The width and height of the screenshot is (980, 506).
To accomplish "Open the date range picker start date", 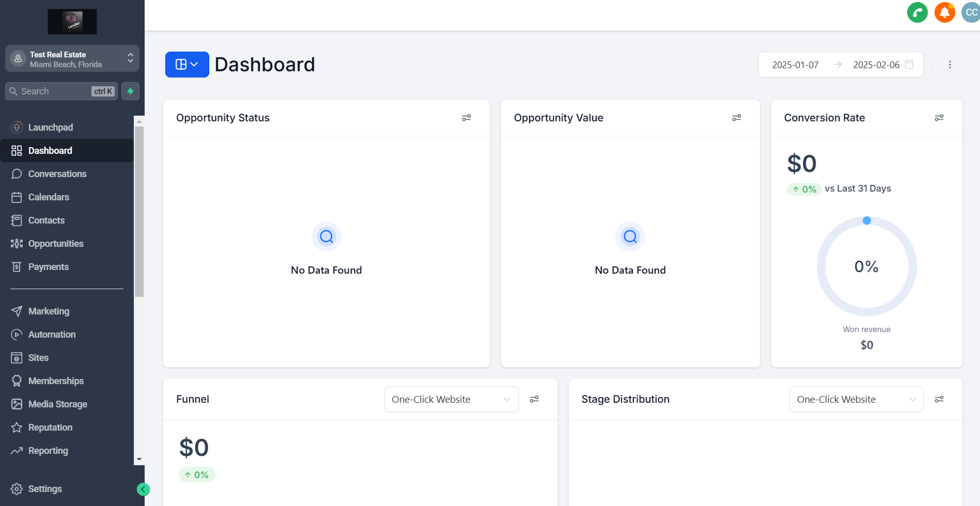I will click(x=795, y=65).
